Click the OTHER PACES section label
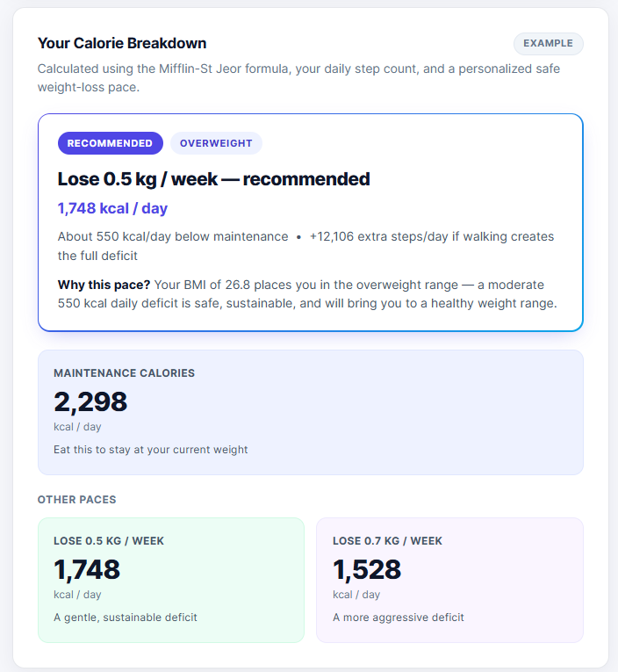 [x=76, y=500]
